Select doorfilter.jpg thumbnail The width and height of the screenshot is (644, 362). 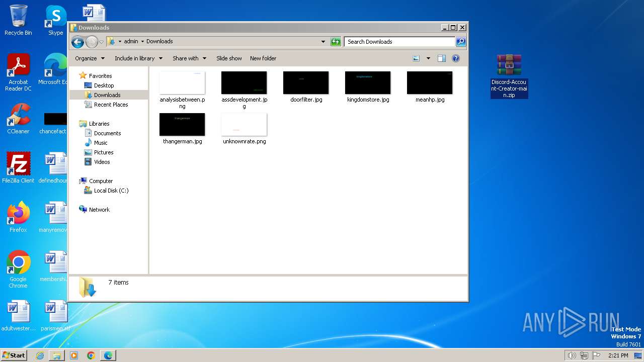point(306,83)
